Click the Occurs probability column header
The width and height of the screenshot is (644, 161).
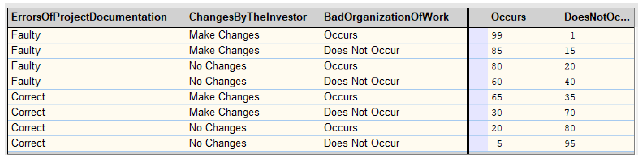coord(508,17)
